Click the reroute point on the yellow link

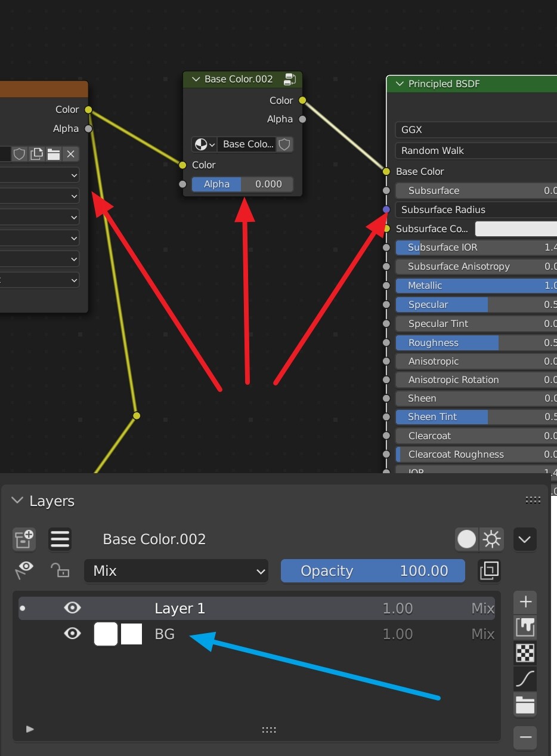click(x=136, y=416)
